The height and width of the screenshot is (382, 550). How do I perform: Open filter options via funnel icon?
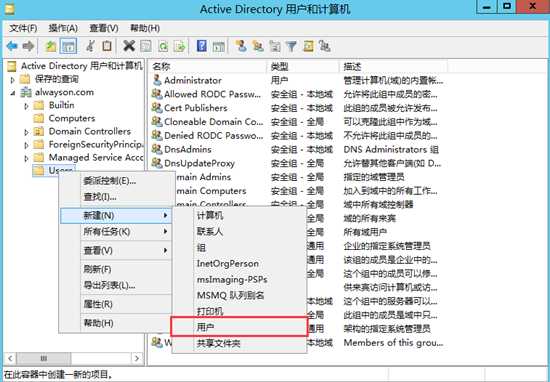coord(291,46)
